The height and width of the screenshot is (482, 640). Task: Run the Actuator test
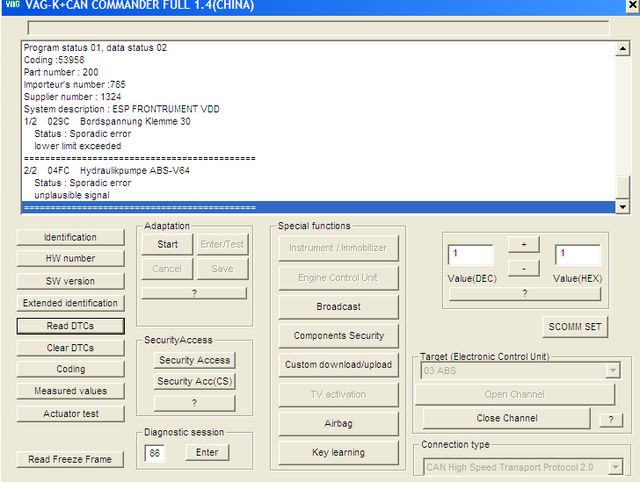70,414
